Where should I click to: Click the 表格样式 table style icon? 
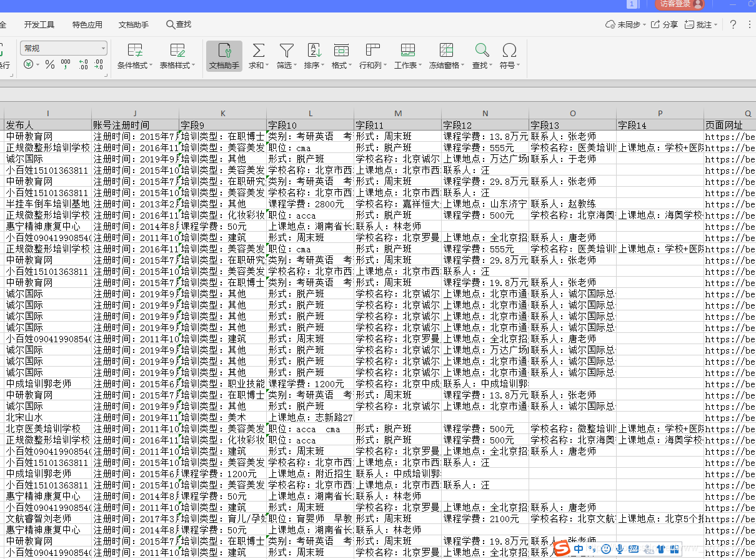177,51
